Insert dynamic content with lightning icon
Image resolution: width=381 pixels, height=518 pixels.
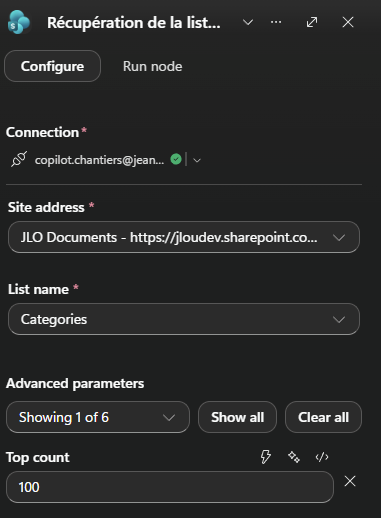point(265,457)
